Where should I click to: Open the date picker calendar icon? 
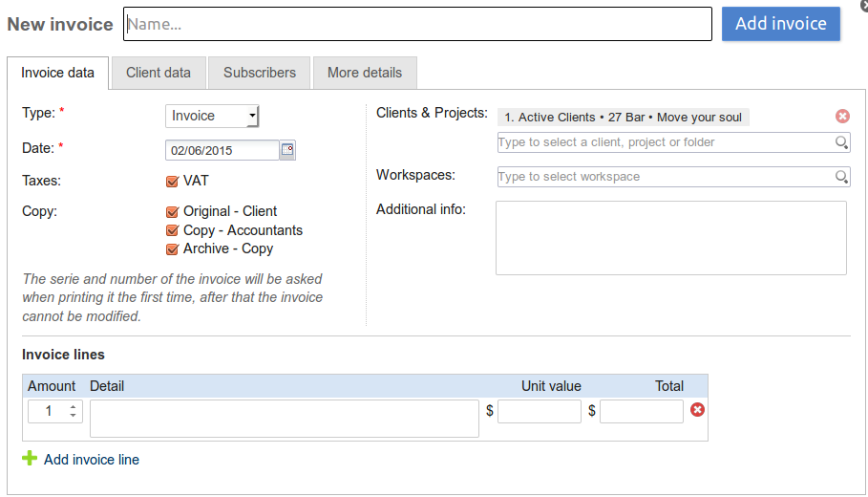(x=287, y=150)
